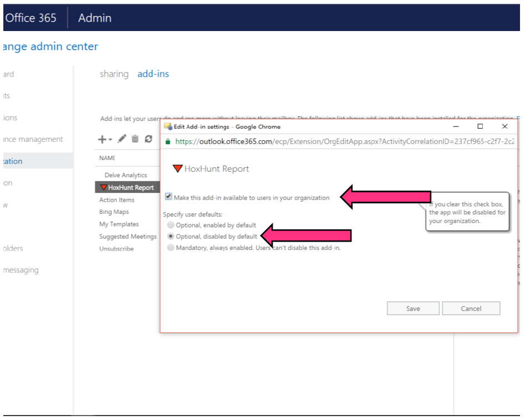525x420 pixels.
Task: Click the HoxHunt red triangle icon in list
Action: (x=104, y=187)
